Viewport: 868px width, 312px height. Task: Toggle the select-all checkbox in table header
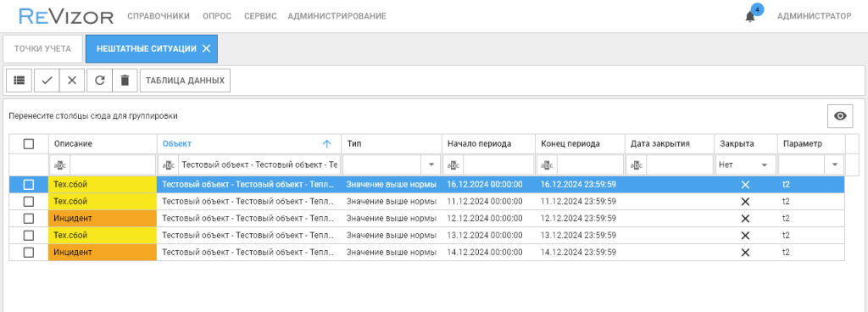(29, 144)
